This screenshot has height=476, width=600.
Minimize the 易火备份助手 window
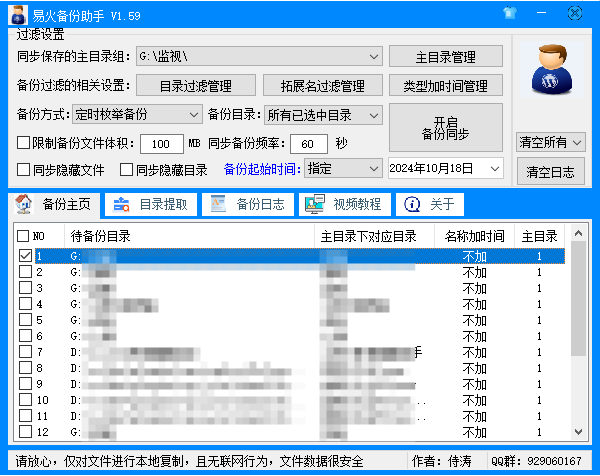coord(541,13)
